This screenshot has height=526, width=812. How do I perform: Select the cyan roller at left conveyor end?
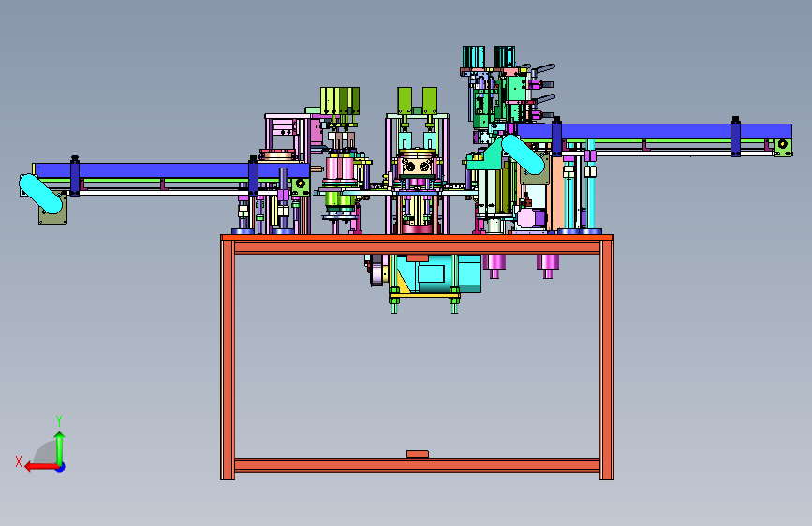pyautogui.click(x=40, y=194)
